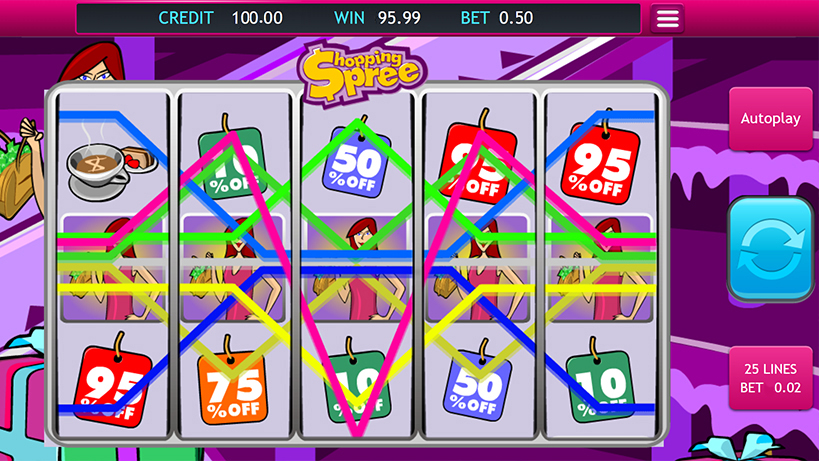Open the 25 Lines bet settings

(x=770, y=378)
